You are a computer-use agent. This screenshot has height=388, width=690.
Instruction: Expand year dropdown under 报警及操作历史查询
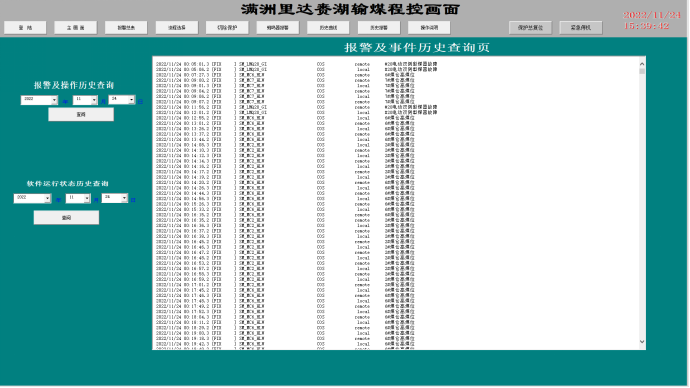(54, 100)
